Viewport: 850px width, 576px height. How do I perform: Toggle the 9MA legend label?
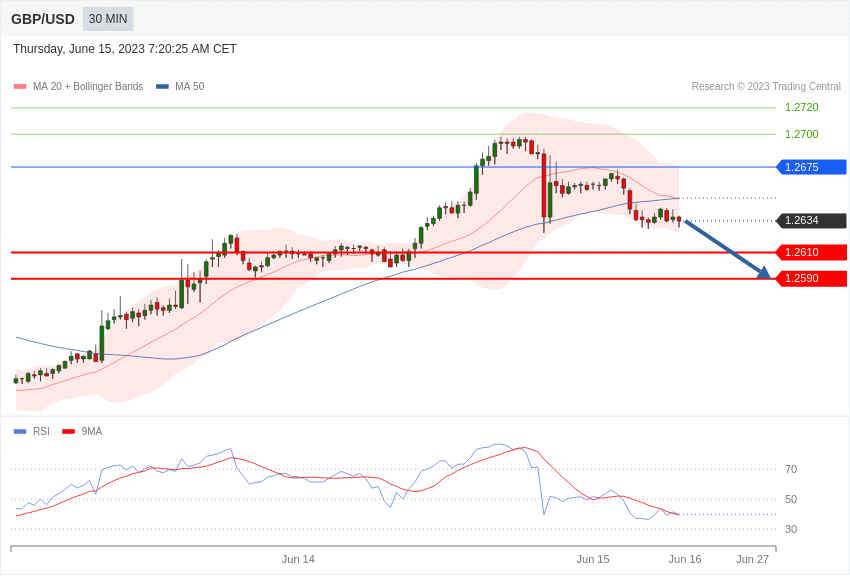click(x=92, y=432)
